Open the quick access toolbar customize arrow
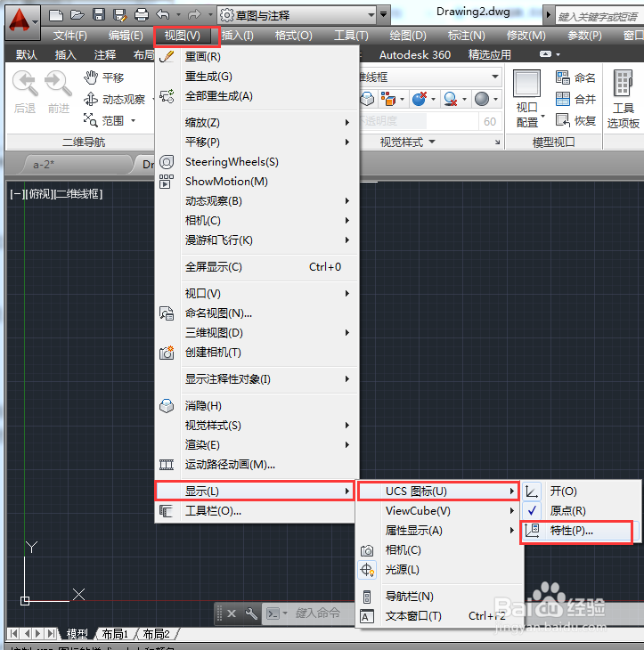644x650 pixels. click(x=384, y=15)
